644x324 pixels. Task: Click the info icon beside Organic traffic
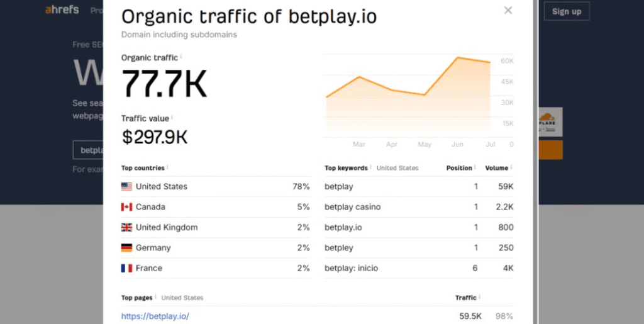coord(181,56)
